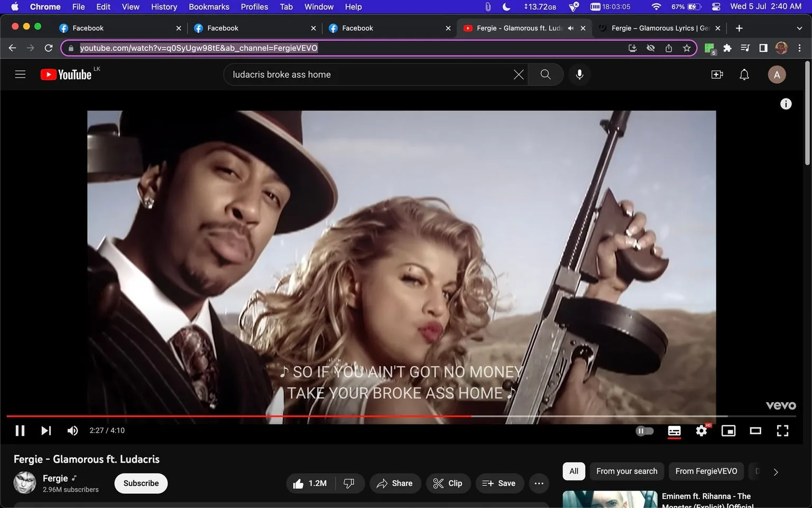Enable subtitles with the captions icon
Image resolution: width=812 pixels, height=508 pixels.
tap(674, 430)
